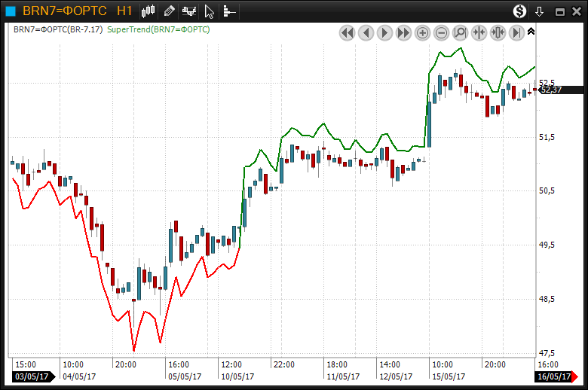The height and width of the screenshot is (390, 588).
Task: Zoom in with the plus button
Action: click(x=422, y=32)
